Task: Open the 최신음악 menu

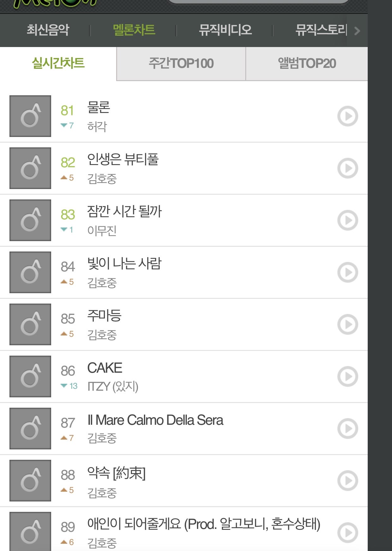Action: click(48, 30)
